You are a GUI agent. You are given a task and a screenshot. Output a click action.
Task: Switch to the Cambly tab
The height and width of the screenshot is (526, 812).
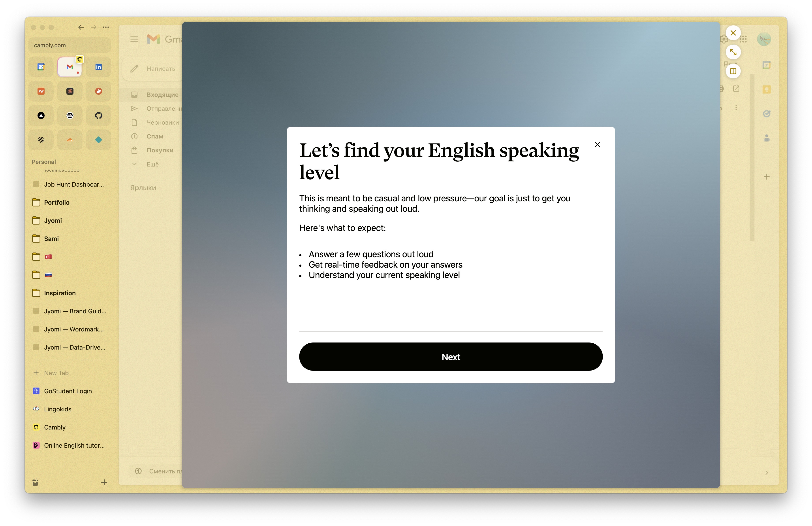(x=55, y=427)
